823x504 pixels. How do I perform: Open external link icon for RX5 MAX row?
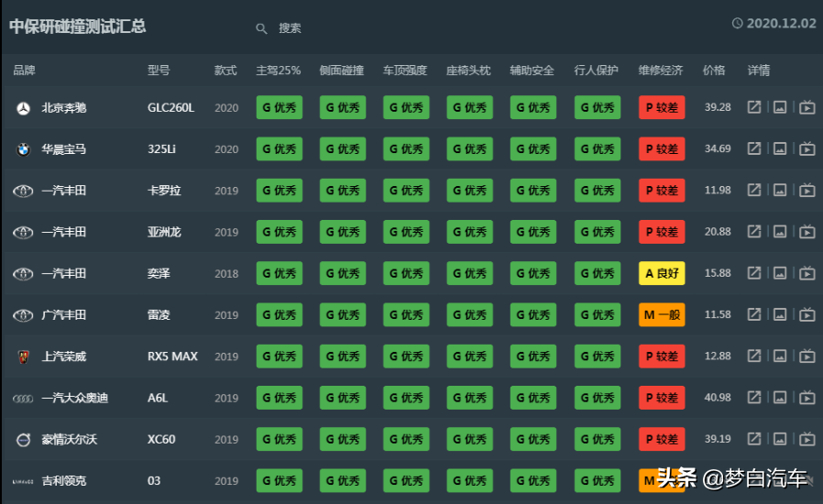754,356
